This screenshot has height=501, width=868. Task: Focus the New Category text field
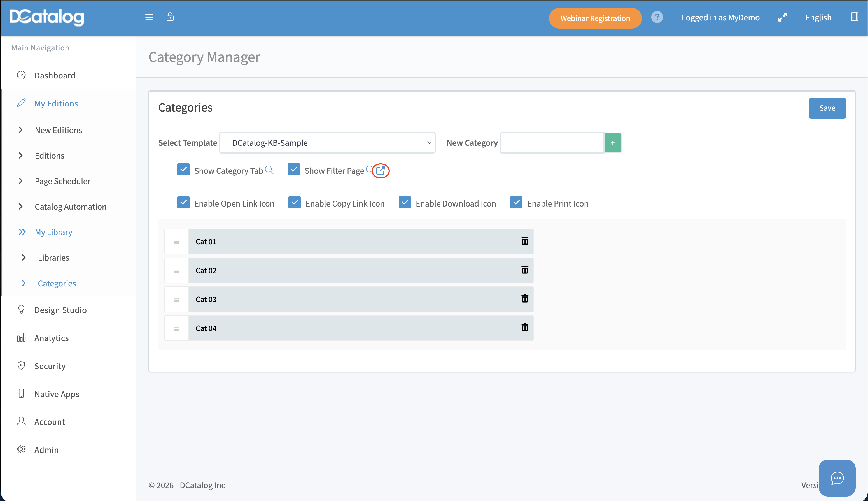[552, 143]
